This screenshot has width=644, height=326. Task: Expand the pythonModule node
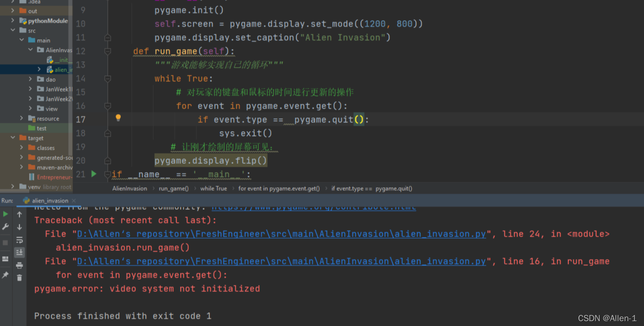coord(12,20)
